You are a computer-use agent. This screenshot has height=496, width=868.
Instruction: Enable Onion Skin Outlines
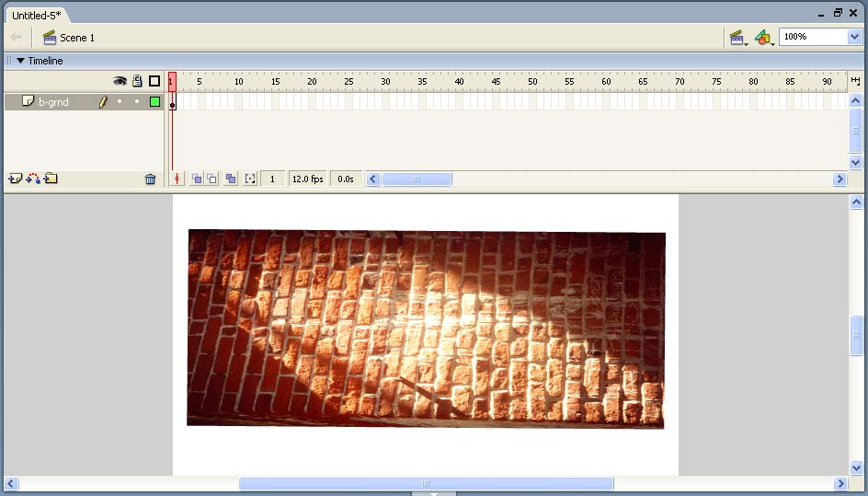pyautogui.click(x=211, y=179)
